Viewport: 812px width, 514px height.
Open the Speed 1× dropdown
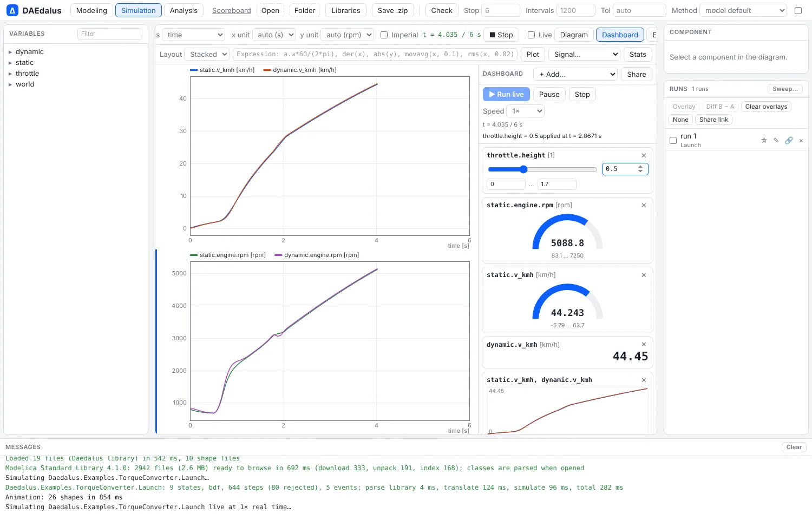(x=525, y=111)
